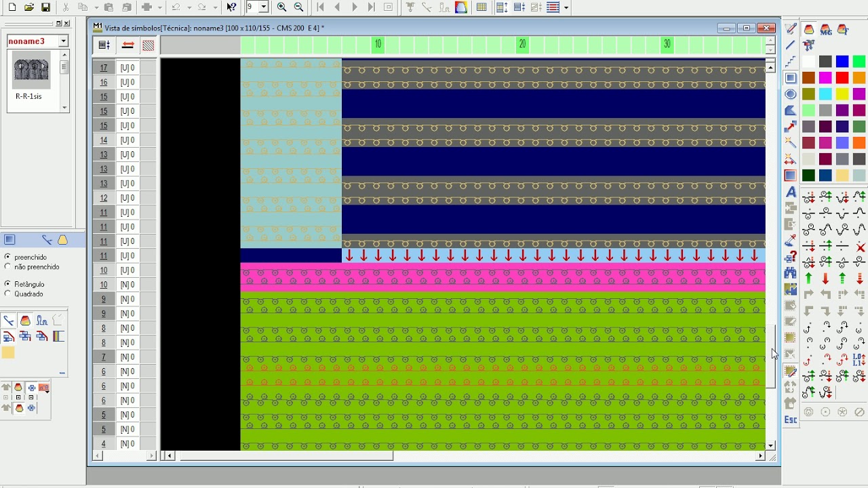Open the dropdown after the red lines toolbar icon

tap(566, 7)
